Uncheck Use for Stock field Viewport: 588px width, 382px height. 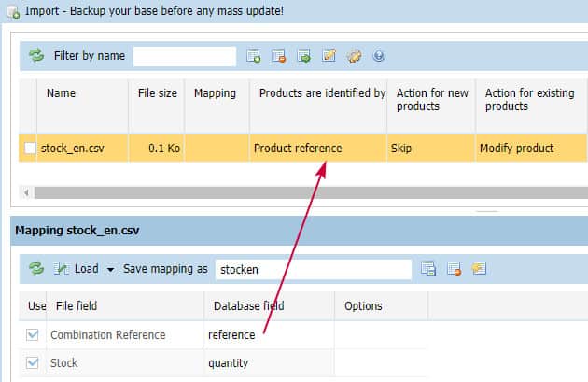pos(33,362)
